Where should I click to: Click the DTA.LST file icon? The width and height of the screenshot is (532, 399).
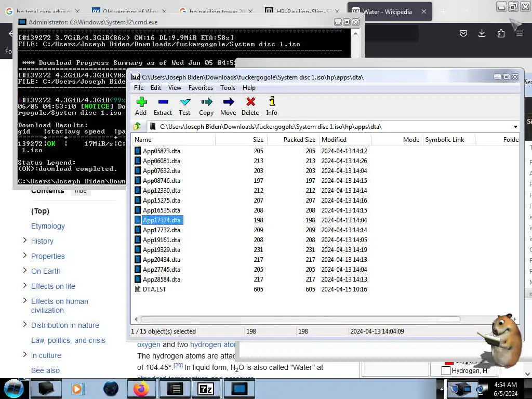[x=137, y=289]
